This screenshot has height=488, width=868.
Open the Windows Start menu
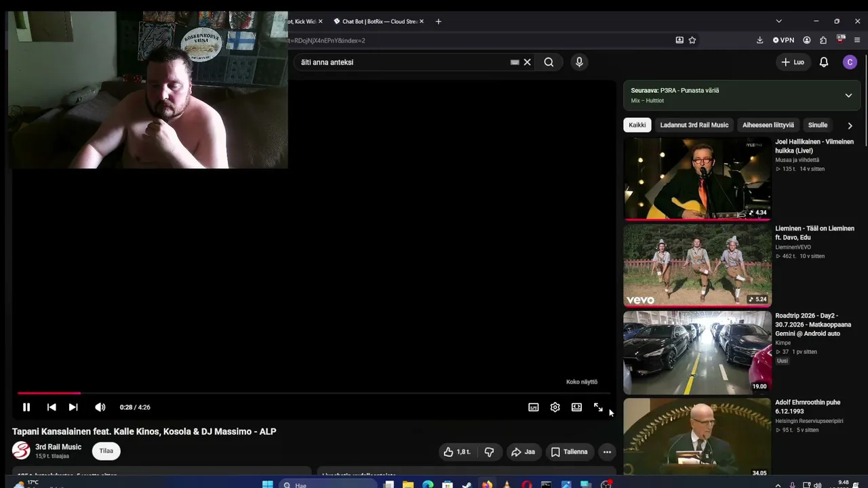coord(267,485)
